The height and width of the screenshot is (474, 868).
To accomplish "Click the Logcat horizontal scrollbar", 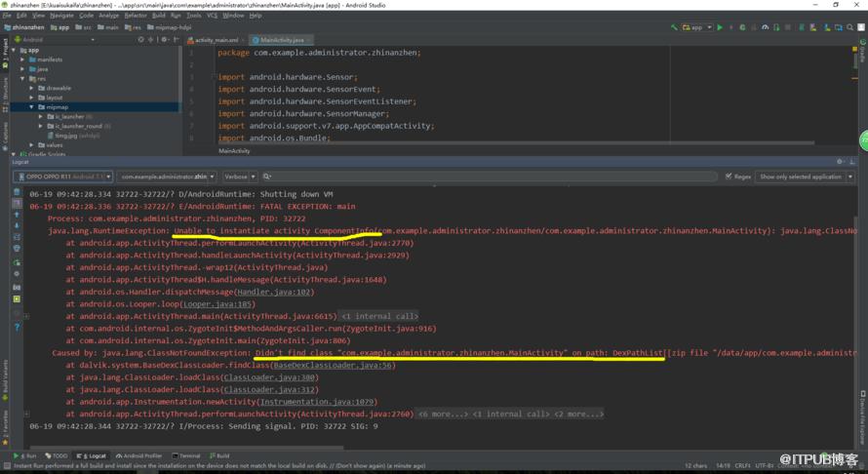I will click(186, 447).
